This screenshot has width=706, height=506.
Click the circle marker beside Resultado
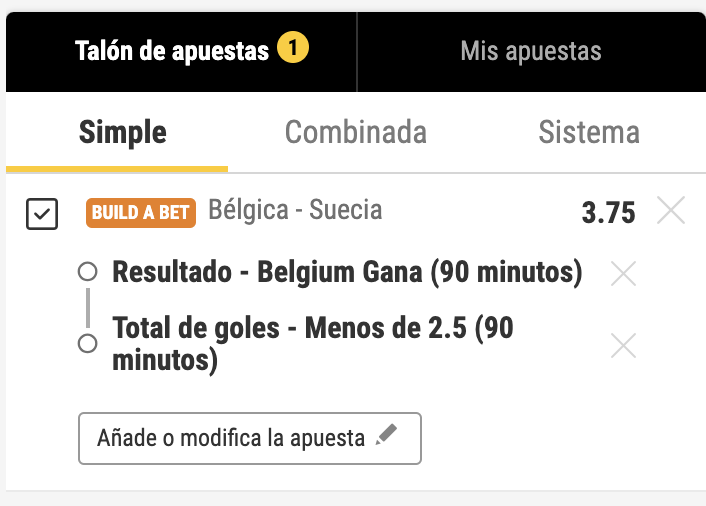(x=87, y=272)
